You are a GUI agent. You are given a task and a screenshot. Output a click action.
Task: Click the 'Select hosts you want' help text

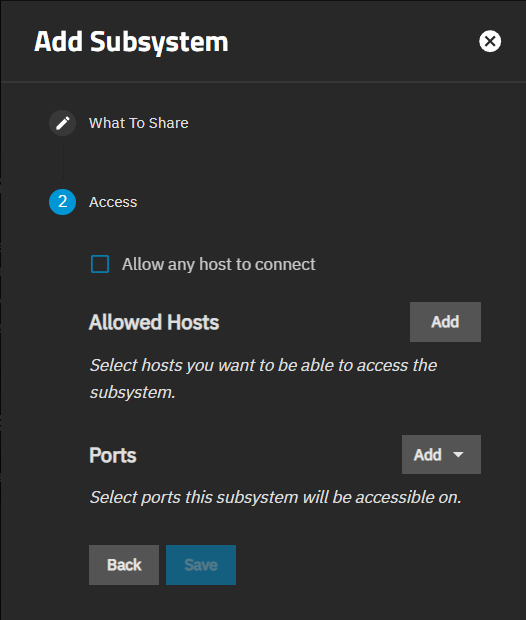tap(263, 378)
